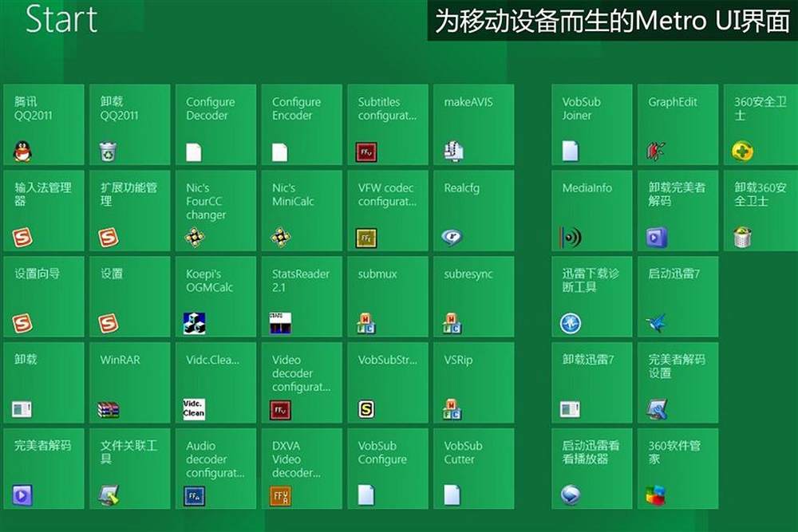Open the VobSub Joiner tile
The width and height of the screenshot is (798, 532).
[x=592, y=124]
